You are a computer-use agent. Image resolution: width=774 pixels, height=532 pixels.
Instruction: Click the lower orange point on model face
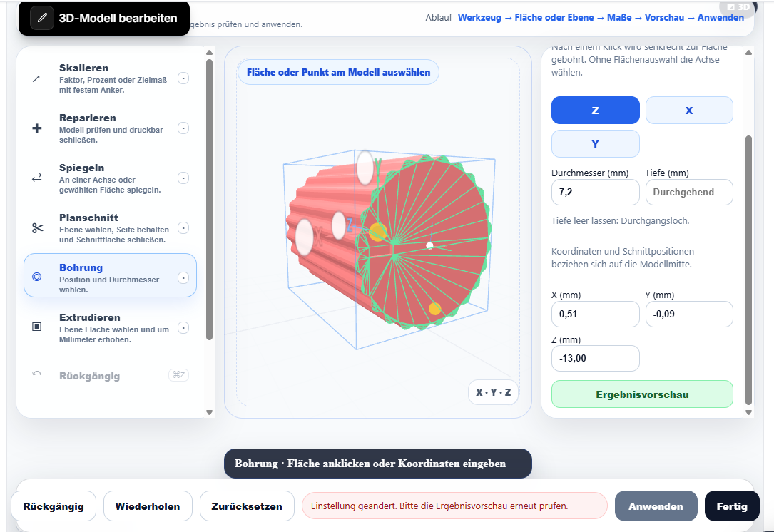tap(434, 309)
